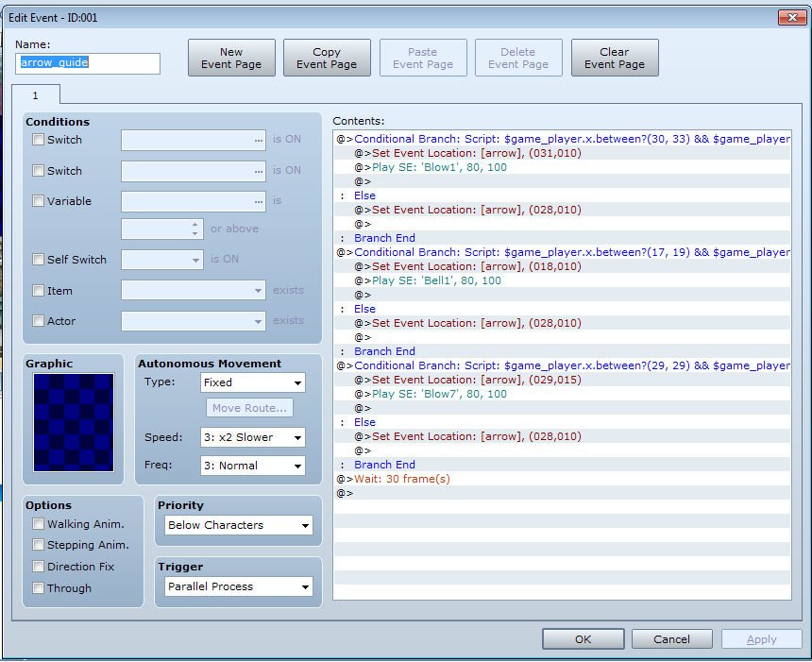Expand the Speed dropdown showing x2 Slower

coord(253,437)
